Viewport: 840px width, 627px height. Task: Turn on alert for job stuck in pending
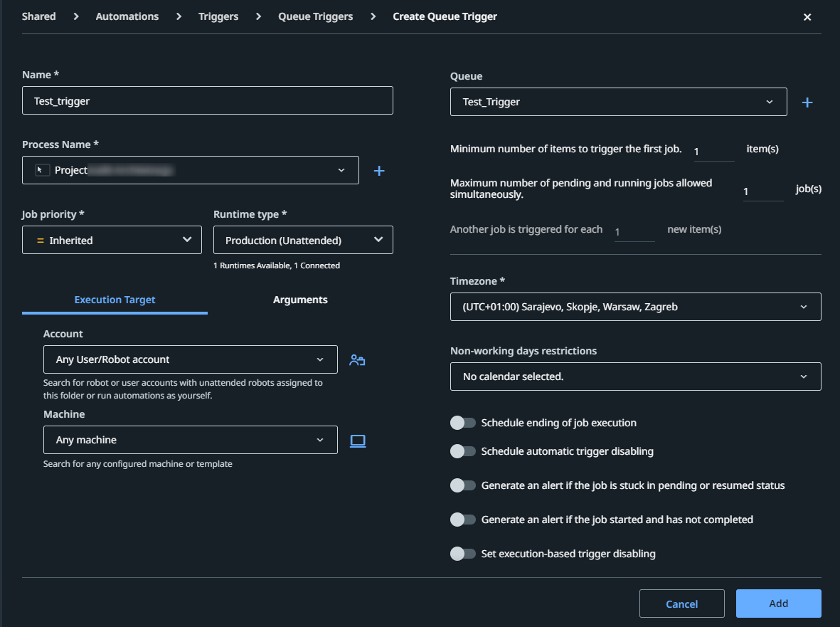click(463, 485)
